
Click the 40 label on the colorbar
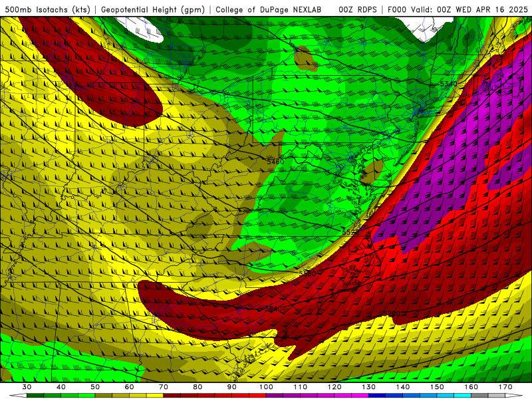[x=61, y=387]
